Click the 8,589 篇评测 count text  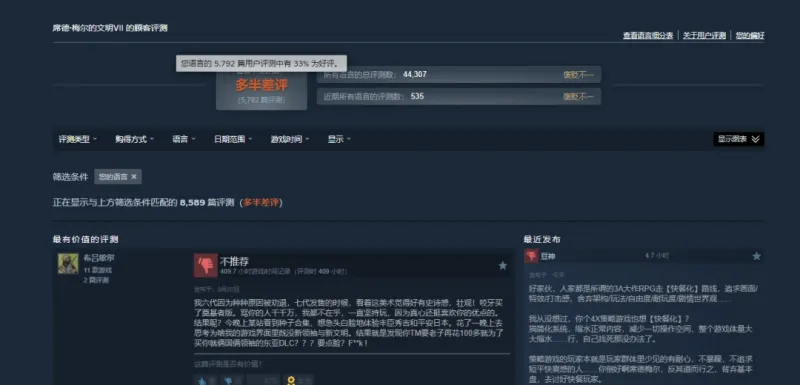(207, 202)
